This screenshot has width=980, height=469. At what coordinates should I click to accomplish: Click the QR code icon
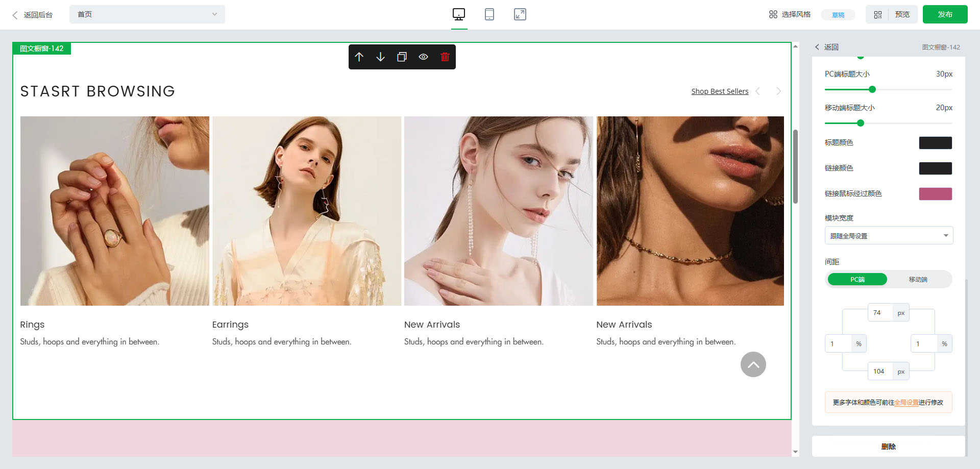pos(878,15)
